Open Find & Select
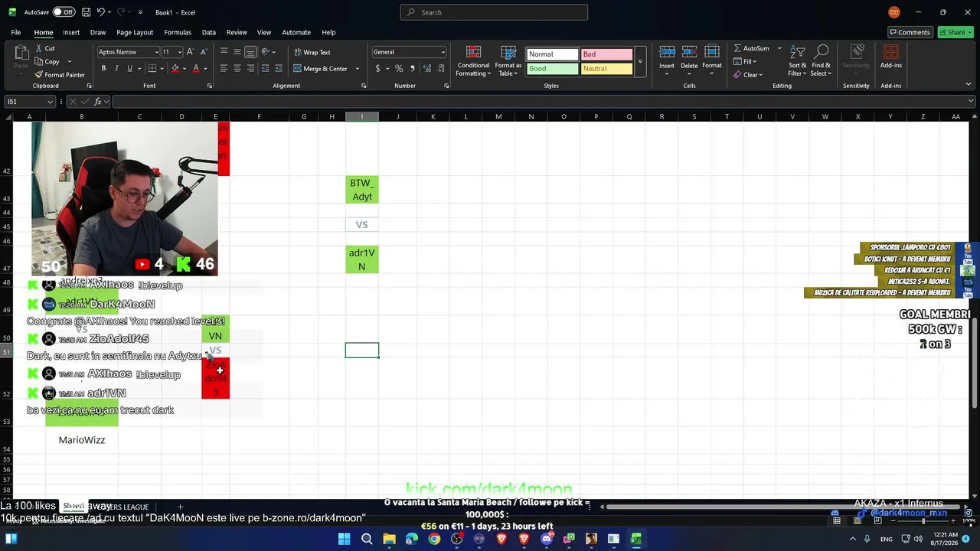This screenshot has height=551, width=980. (822, 61)
